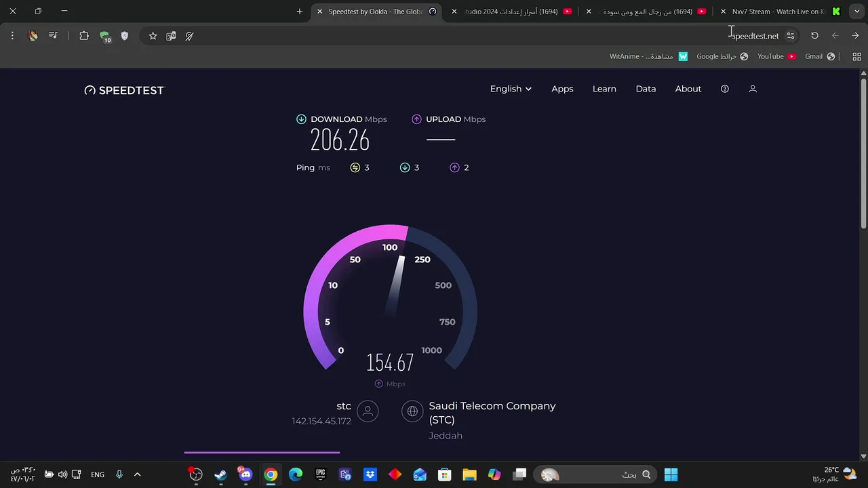Open the media control playlist icon
Image resolution: width=868 pixels, height=488 pixels.
tap(53, 36)
